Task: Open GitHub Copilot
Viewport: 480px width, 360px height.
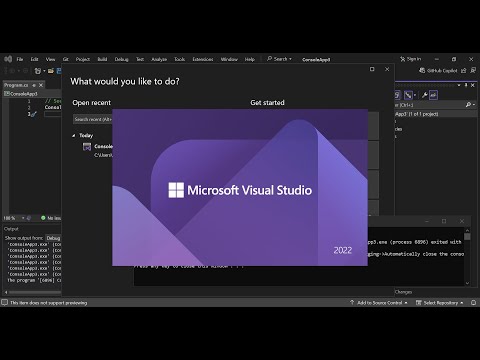Action: (x=438, y=70)
